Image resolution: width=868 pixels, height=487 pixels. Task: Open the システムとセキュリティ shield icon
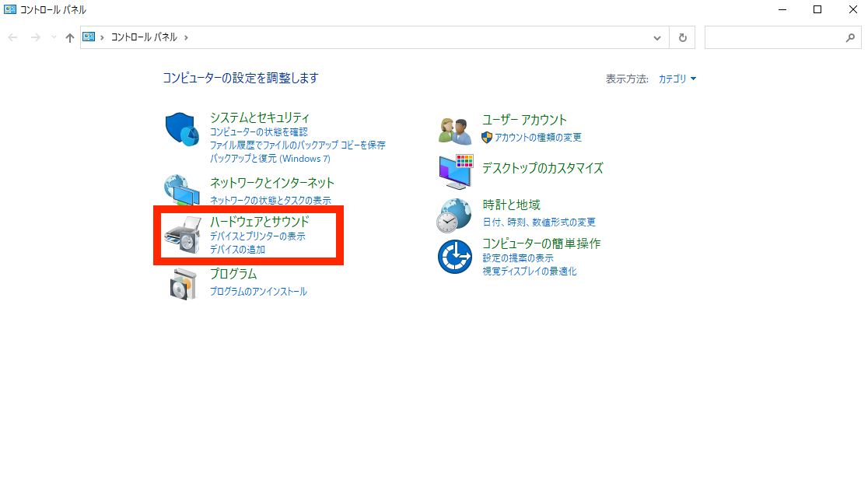click(182, 129)
